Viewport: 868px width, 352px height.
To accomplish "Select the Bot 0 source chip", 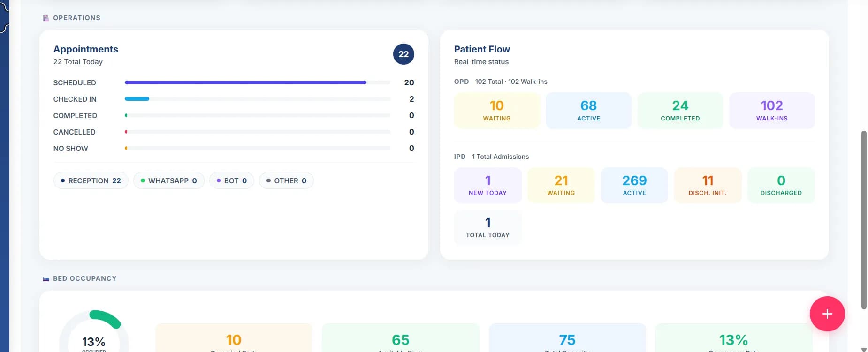I will point(232,180).
